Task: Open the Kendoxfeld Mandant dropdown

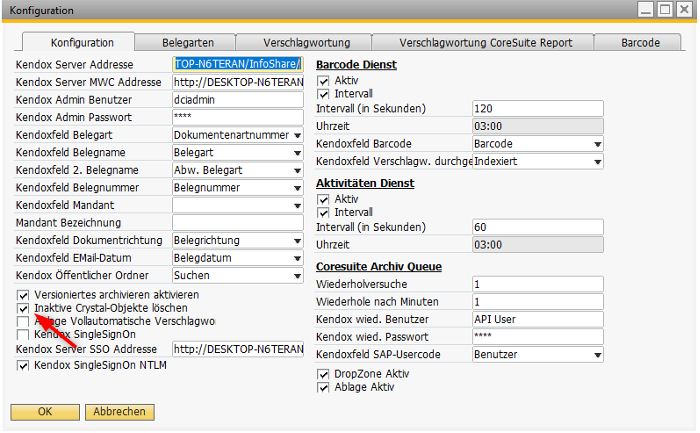Action: click(x=297, y=205)
